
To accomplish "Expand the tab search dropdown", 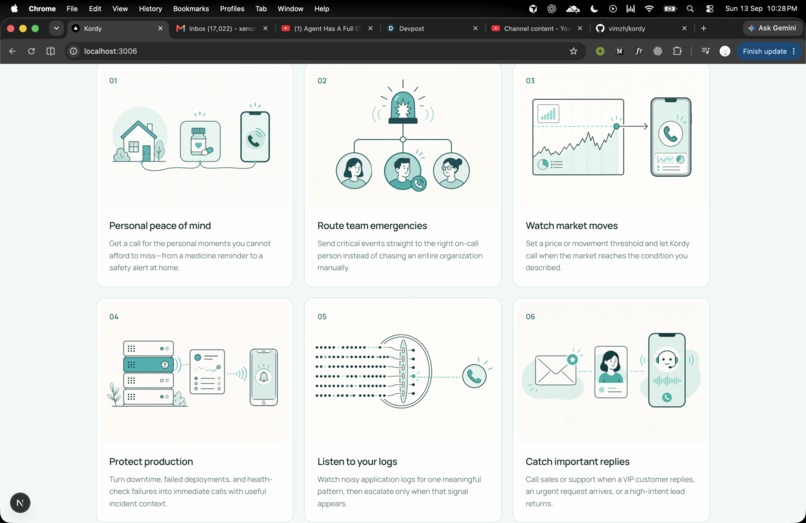I will pos(56,28).
